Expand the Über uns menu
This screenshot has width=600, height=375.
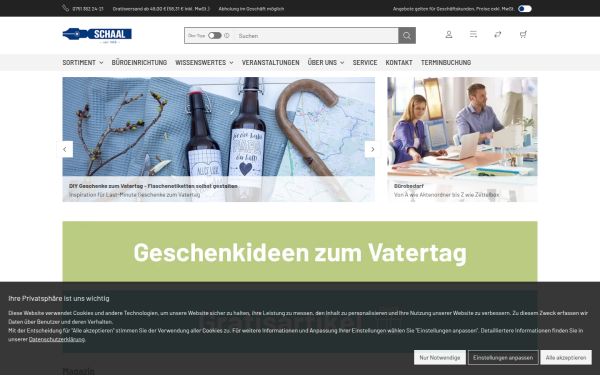tap(326, 62)
